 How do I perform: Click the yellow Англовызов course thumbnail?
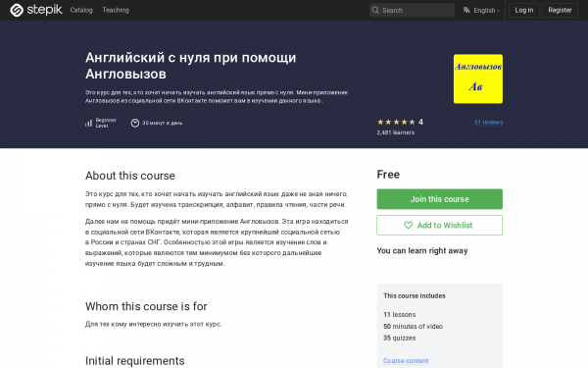(x=478, y=79)
